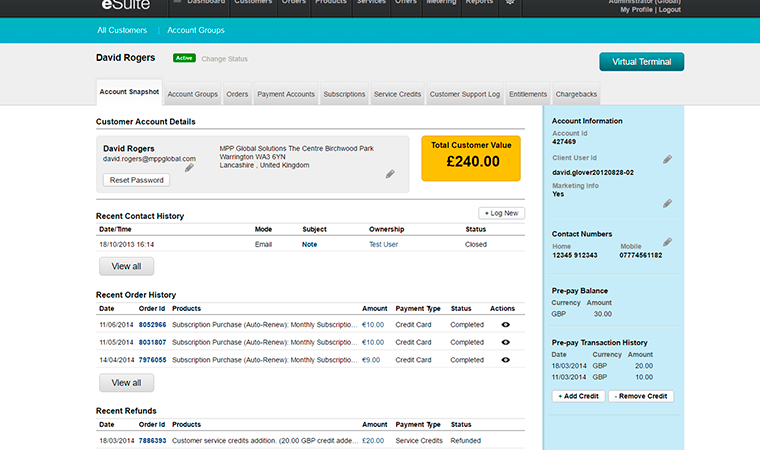Click the yellow Total Customer Value box
The height and width of the screenshot is (450, 760).
point(471,158)
